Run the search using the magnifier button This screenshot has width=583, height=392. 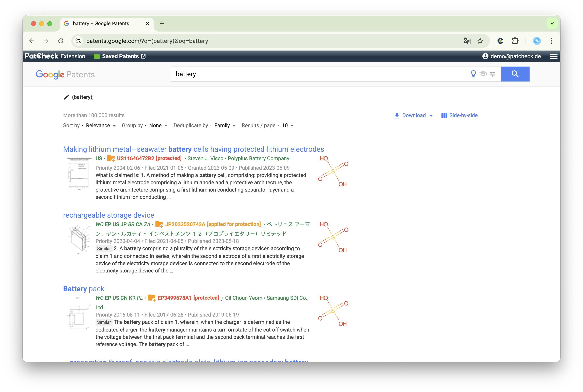515,74
